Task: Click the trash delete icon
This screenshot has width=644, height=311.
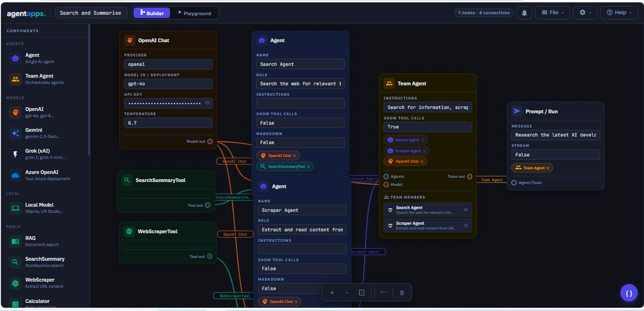Action: point(402,293)
